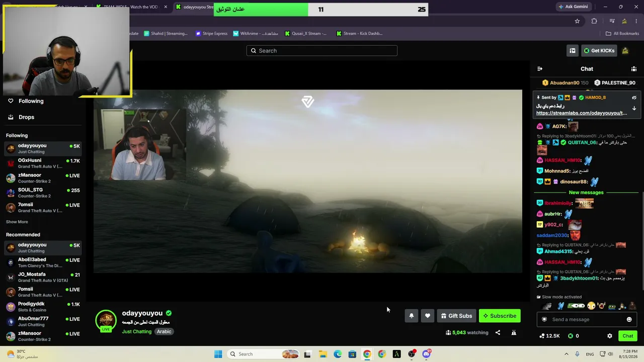The image size is (644, 362).
Task: Close the TEAM WOLF VOD browser tab
Action: point(166,7)
